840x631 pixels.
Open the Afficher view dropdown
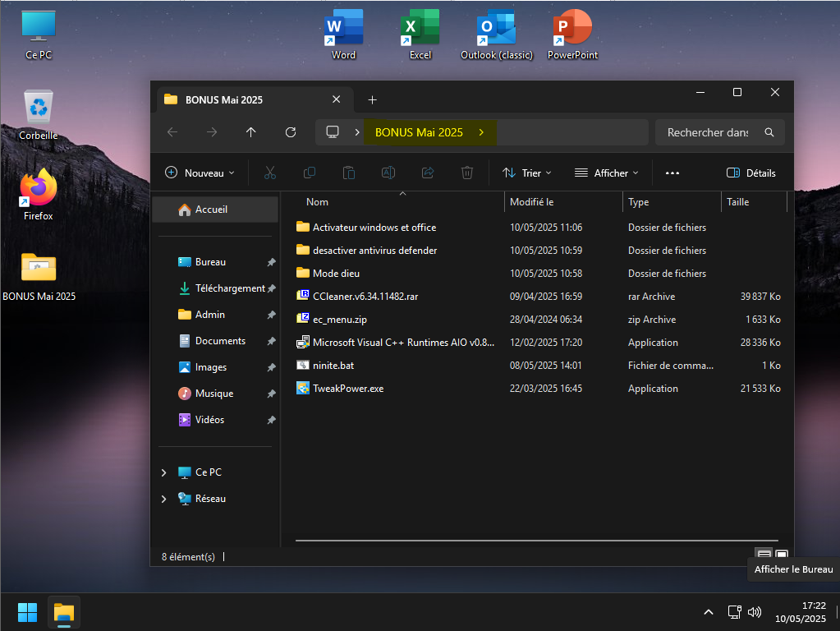(x=607, y=173)
